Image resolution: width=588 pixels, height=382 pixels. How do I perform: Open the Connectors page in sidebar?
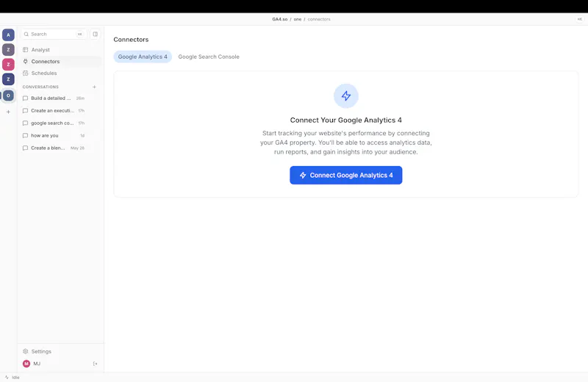[x=60, y=62]
